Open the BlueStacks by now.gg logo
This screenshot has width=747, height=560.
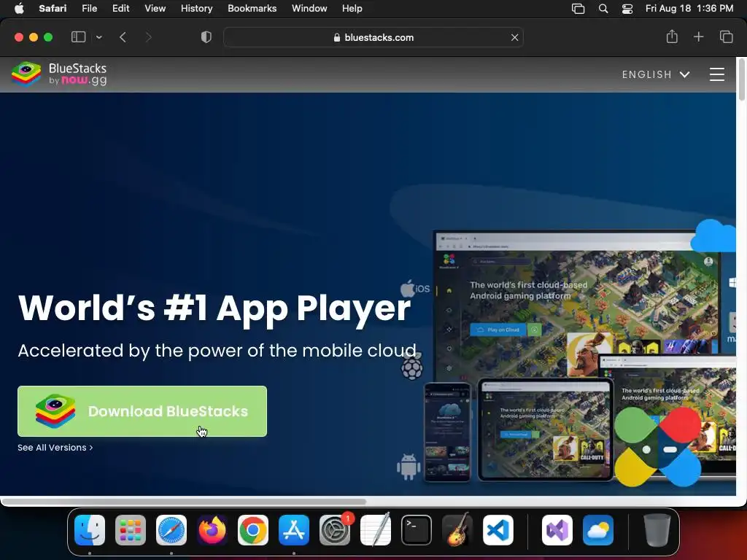tap(59, 74)
